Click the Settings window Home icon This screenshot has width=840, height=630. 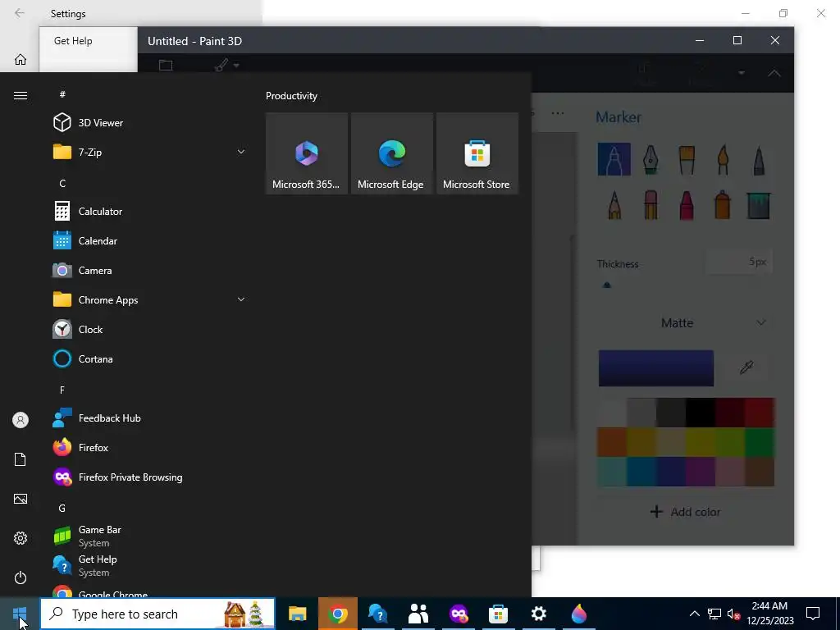pyautogui.click(x=21, y=59)
